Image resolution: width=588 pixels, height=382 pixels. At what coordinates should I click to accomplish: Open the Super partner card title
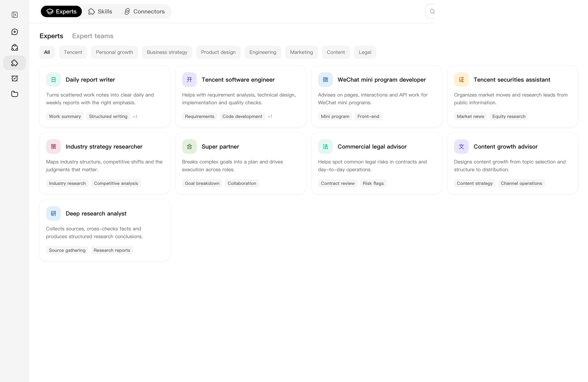[x=221, y=147]
